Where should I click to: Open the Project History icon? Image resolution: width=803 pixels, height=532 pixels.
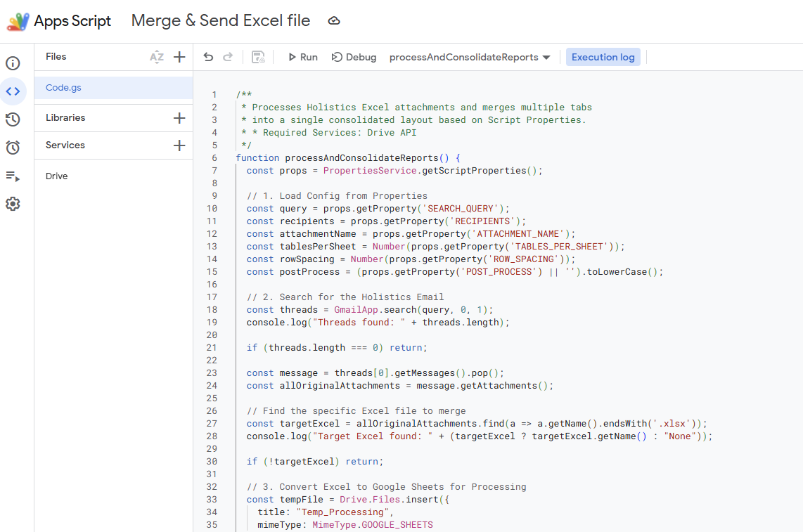pyautogui.click(x=13, y=119)
